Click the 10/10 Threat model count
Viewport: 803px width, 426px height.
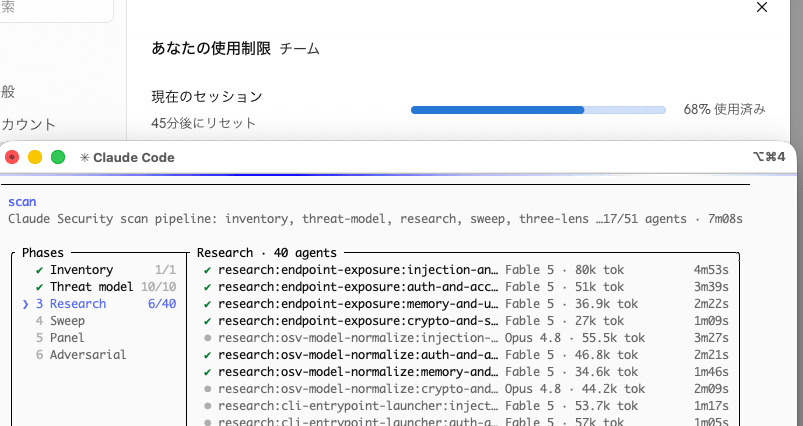click(158, 287)
